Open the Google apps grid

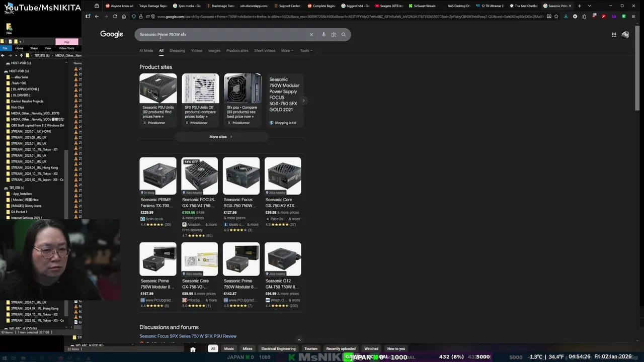[x=614, y=35]
